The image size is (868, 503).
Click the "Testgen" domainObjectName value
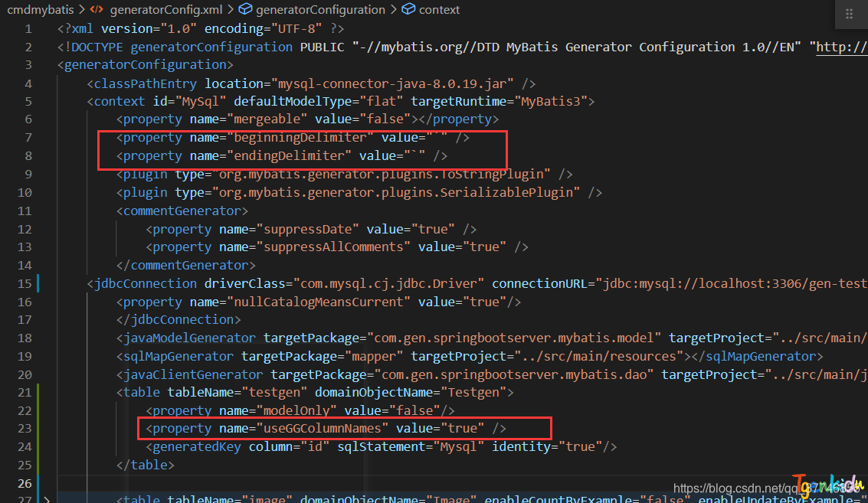point(473,392)
